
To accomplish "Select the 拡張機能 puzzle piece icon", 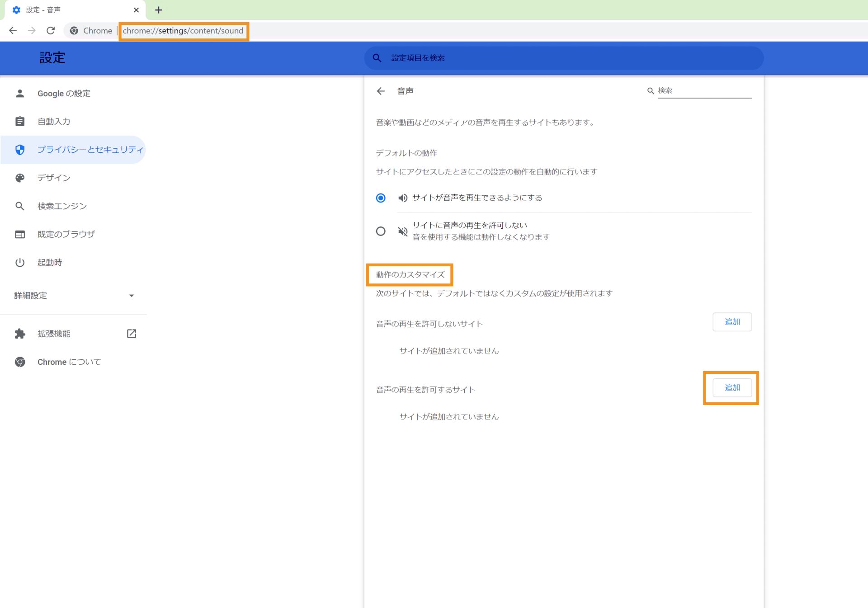I will click(x=20, y=334).
